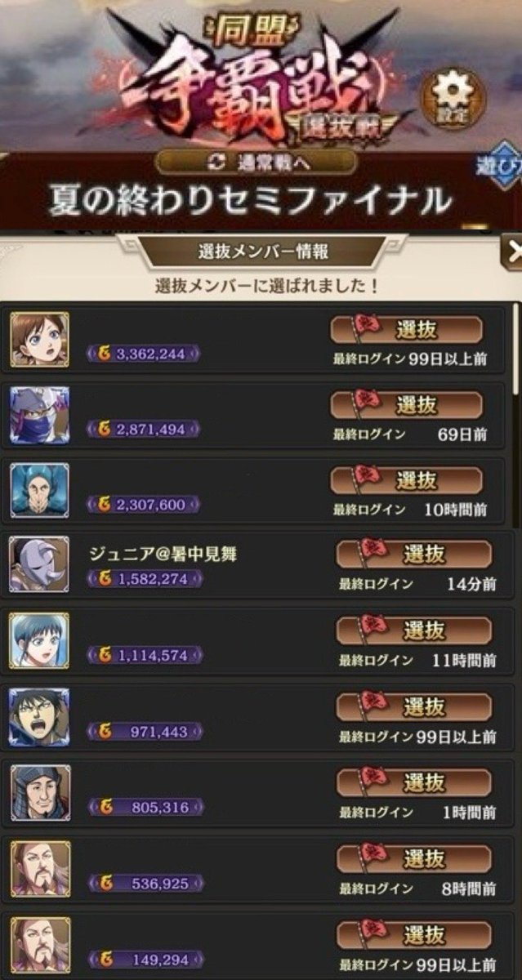Click 選抜 for member last logged 8時間前
This screenshot has width=522, height=980.
(x=414, y=858)
